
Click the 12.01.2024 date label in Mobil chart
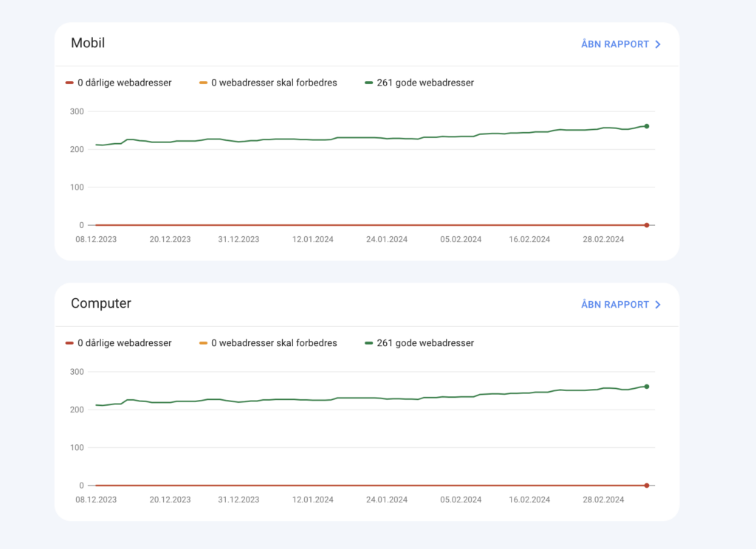click(313, 240)
